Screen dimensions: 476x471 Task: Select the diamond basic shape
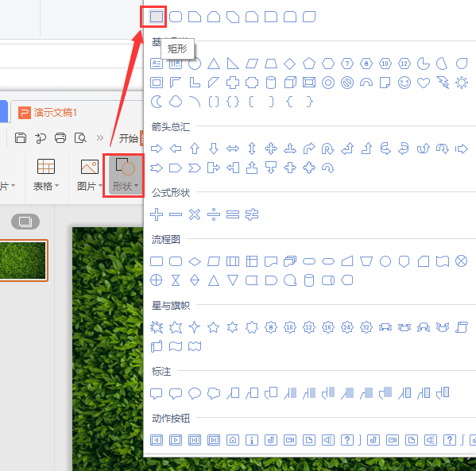[x=289, y=64]
